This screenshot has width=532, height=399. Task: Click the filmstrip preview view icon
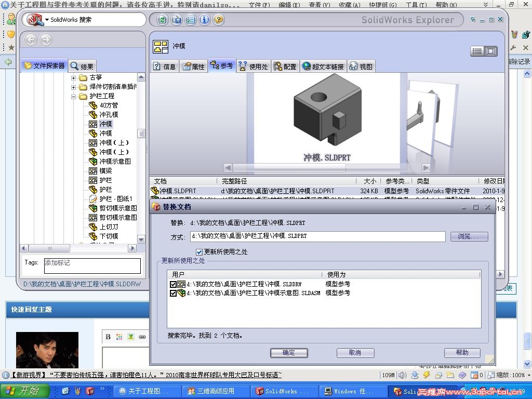pyautogui.click(x=491, y=51)
